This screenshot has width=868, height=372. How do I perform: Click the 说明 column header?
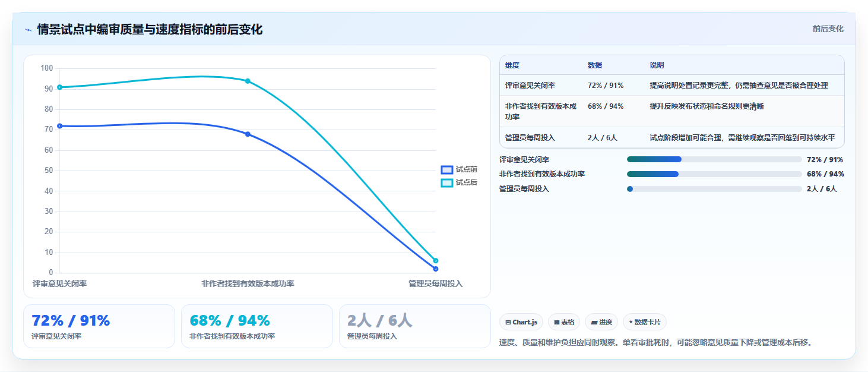657,65
